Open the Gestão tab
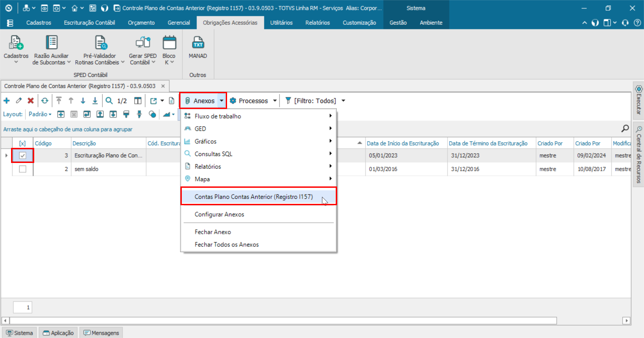 pos(398,23)
